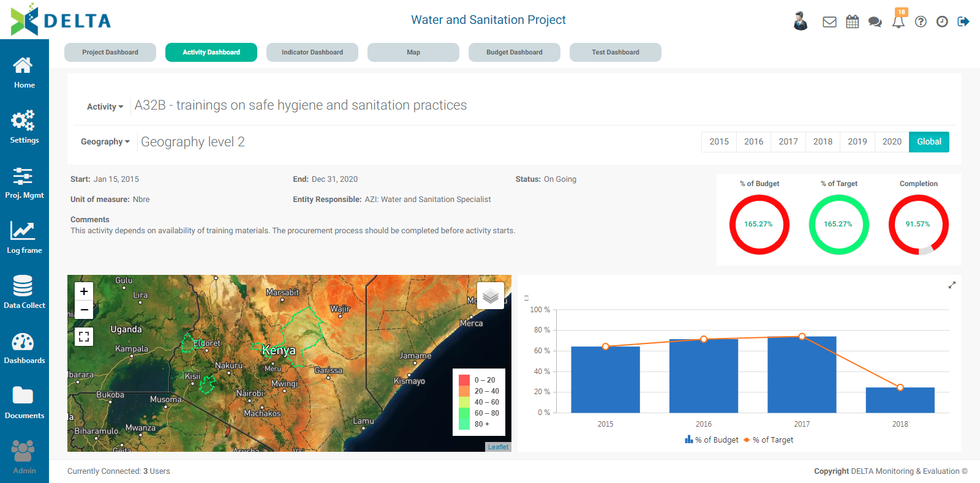Click the % of Target gauge
This screenshot has width=980, height=483.
click(x=839, y=225)
